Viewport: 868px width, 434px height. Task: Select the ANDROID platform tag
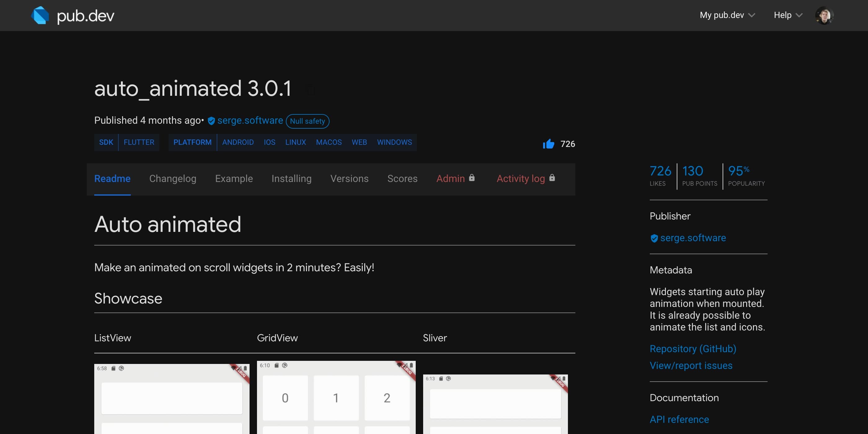click(x=238, y=142)
